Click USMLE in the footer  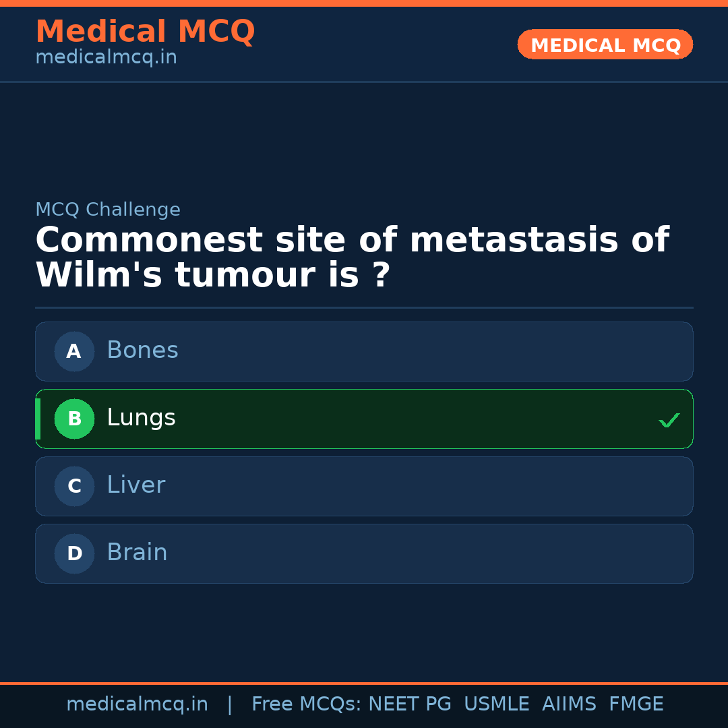[x=496, y=704]
